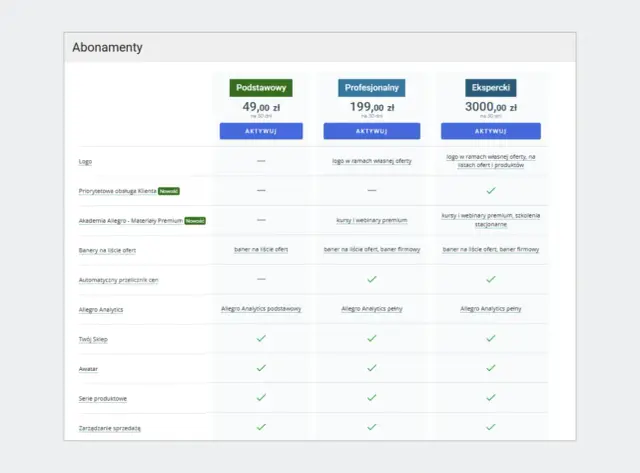Open the Serie produktowe link
Viewport: 640px width, 473px height.
[103, 398]
